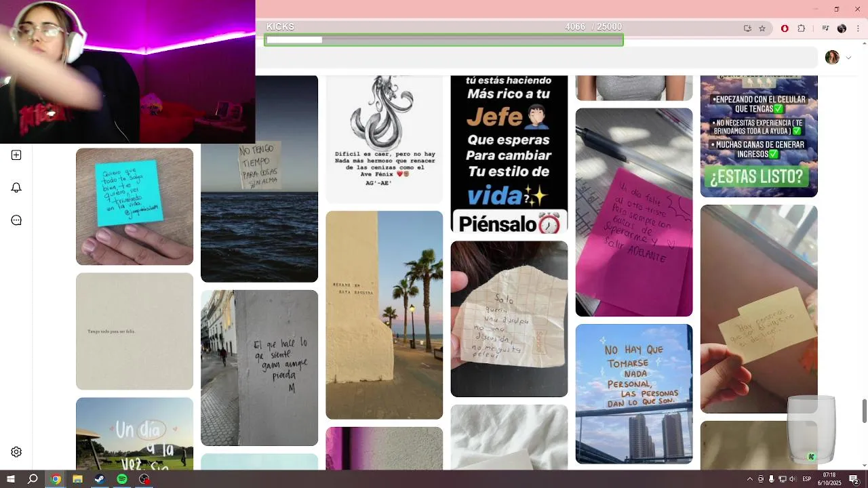Open the messages chat bubble icon

pyautogui.click(x=16, y=220)
